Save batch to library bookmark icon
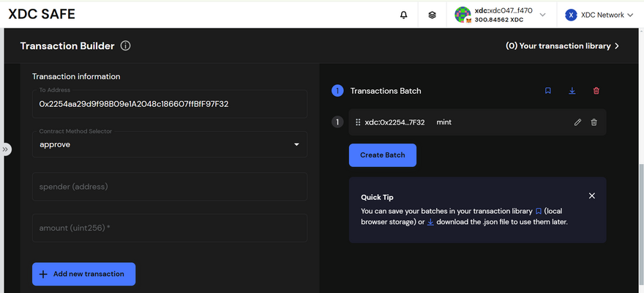644x293 pixels. point(548,91)
